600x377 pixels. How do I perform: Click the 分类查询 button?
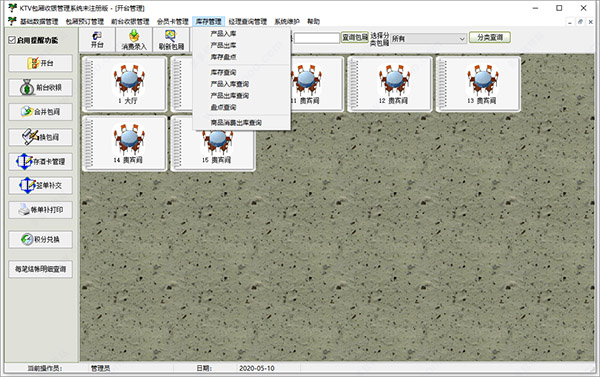(490, 37)
